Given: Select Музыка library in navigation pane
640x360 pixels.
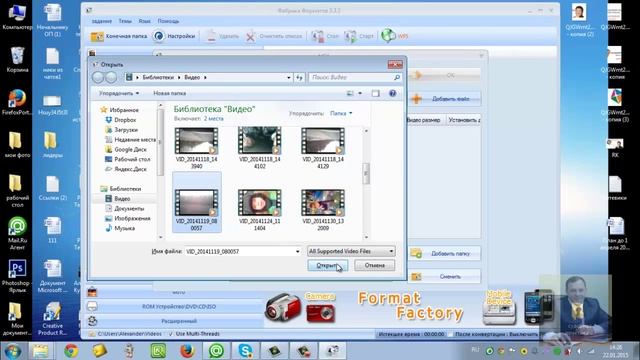Looking at the screenshot, I should click(124, 228).
